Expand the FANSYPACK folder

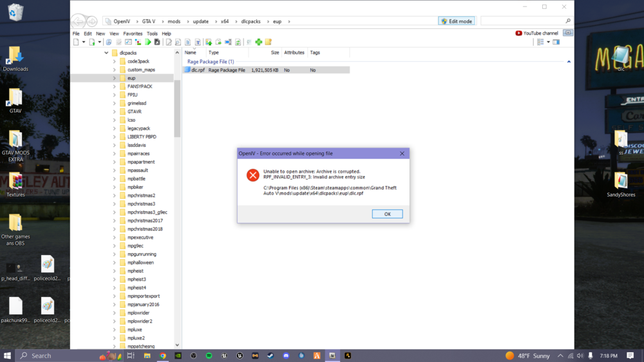click(114, 86)
